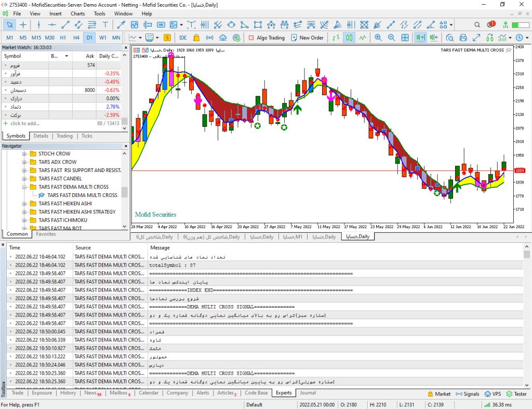Screen dimensions: 532x409
Task: Choose the Elliott ABC correction wave tool
Action: [x=271, y=25]
